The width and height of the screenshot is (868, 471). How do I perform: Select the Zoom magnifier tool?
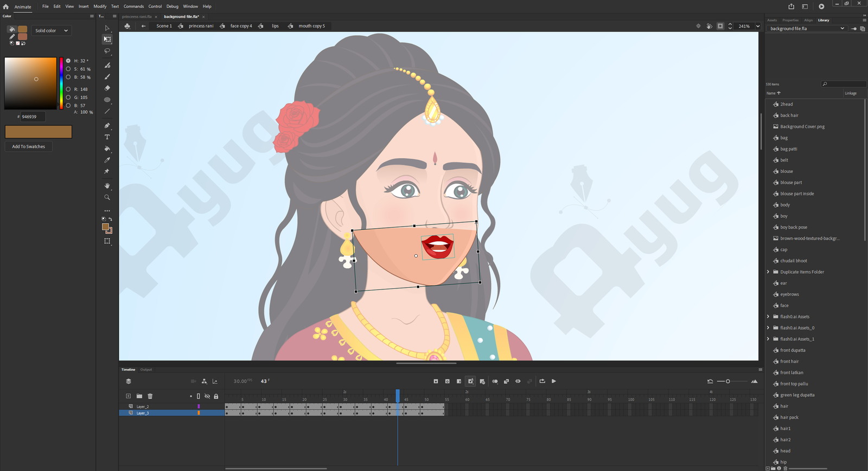(107, 197)
